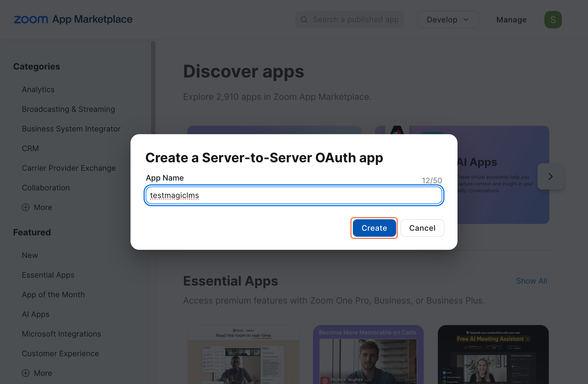Click the sidebar scrollbar
588x384 pixels.
[153, 87]
